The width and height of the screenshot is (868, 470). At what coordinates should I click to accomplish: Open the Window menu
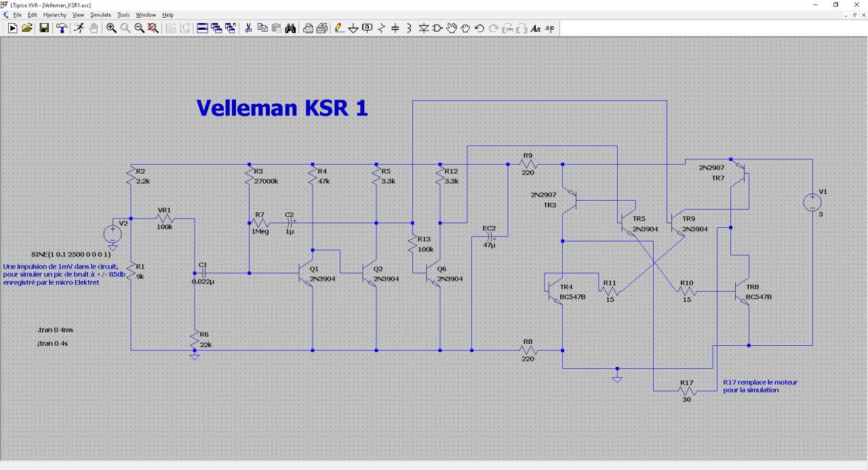coord(145,14)
